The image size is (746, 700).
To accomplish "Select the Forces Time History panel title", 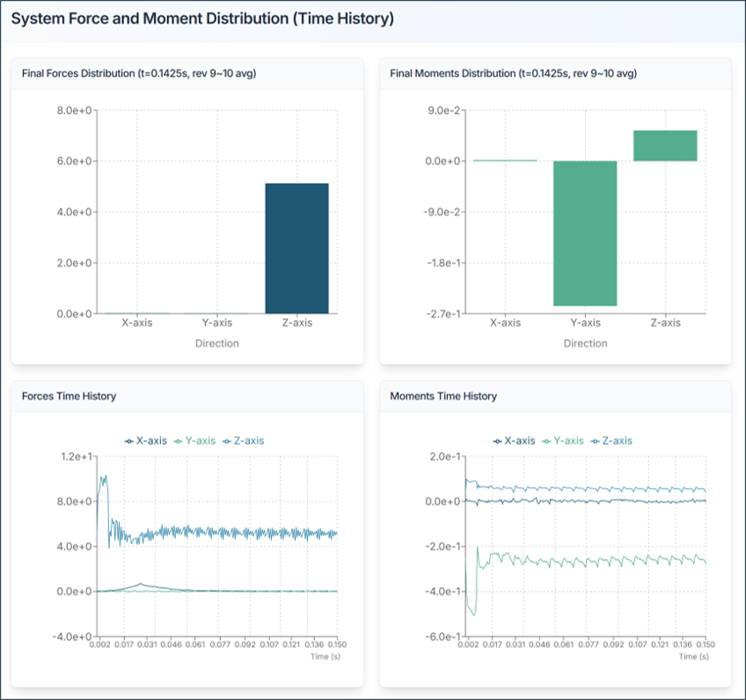I will point(69,397).
